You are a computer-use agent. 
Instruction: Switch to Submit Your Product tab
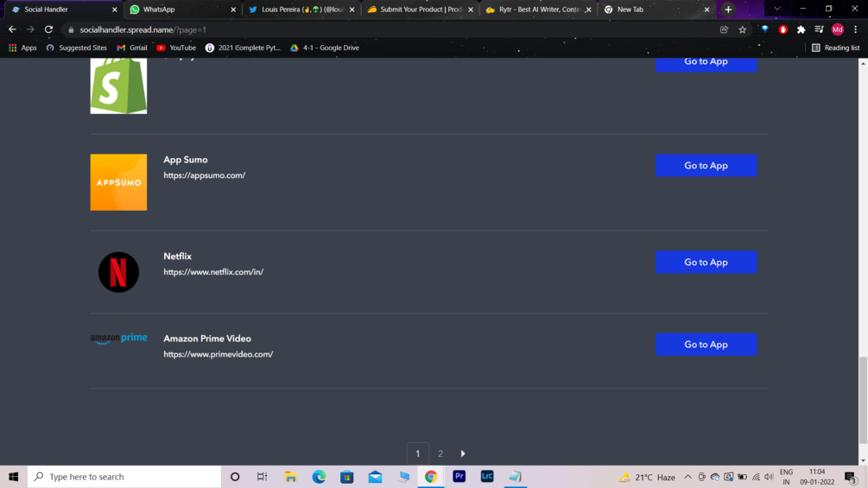tap(420, 10)
